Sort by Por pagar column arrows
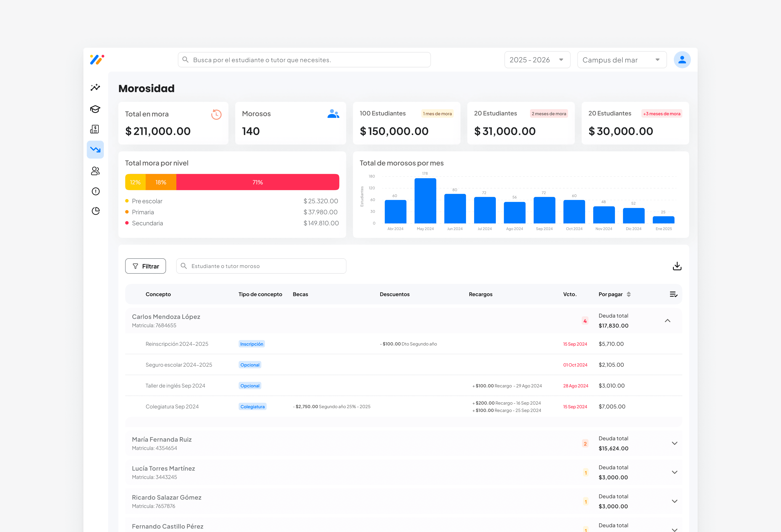 (x=629, y=294)
